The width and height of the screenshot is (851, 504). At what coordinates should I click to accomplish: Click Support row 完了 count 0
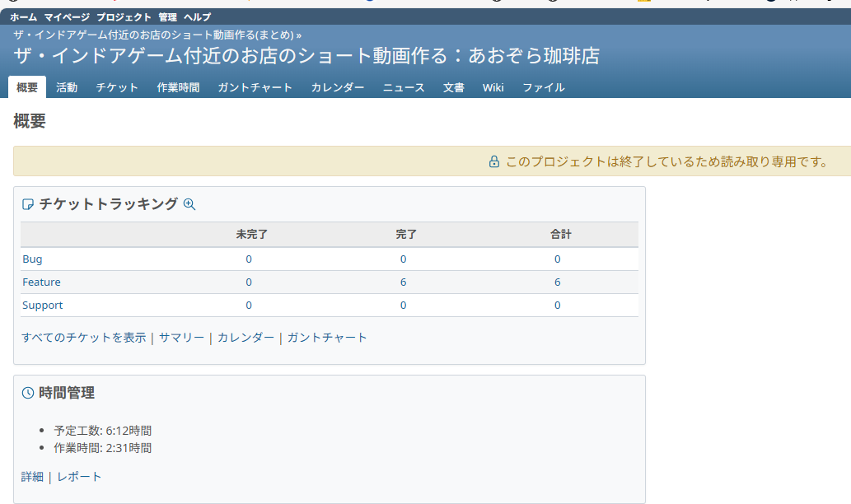(403, 306)
